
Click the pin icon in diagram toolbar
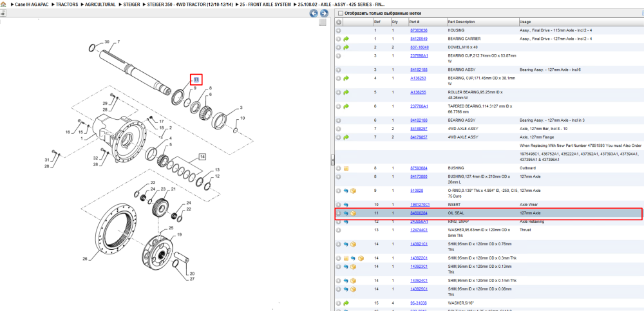coord(3,13)
